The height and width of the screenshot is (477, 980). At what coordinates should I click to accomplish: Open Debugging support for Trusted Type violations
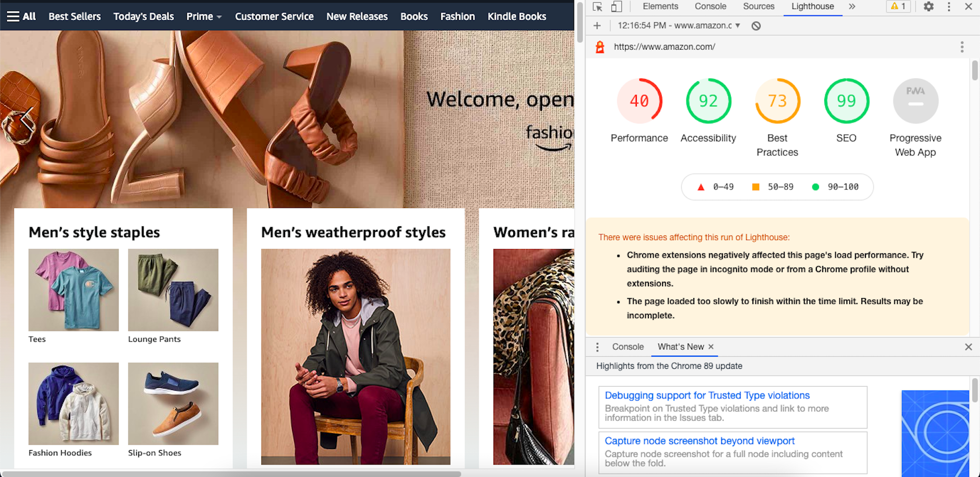click(x=707, y=395)
